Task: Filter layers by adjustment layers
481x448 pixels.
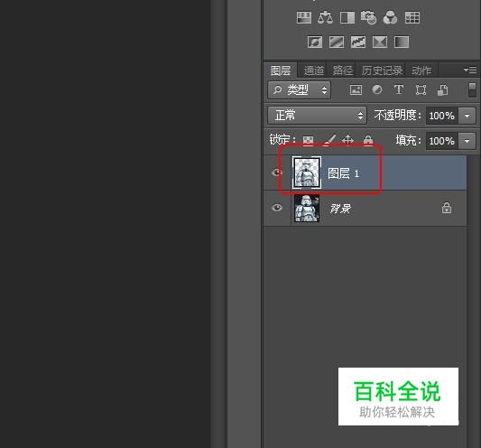Action: point(377,89)
